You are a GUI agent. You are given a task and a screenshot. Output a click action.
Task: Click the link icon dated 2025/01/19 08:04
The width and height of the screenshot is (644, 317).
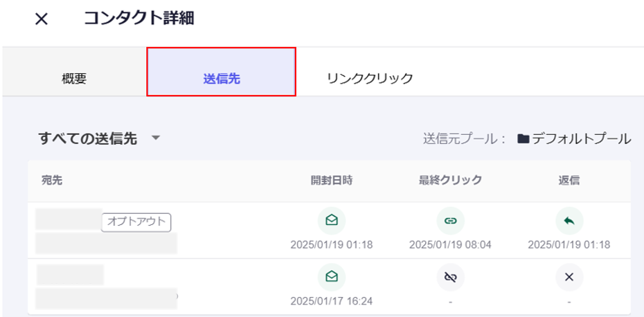point(450,221)
